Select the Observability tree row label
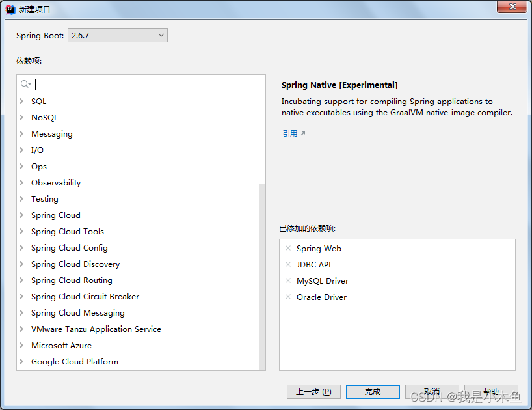The width and height of the screenshot is (532, 410). (x=56, y=183)
